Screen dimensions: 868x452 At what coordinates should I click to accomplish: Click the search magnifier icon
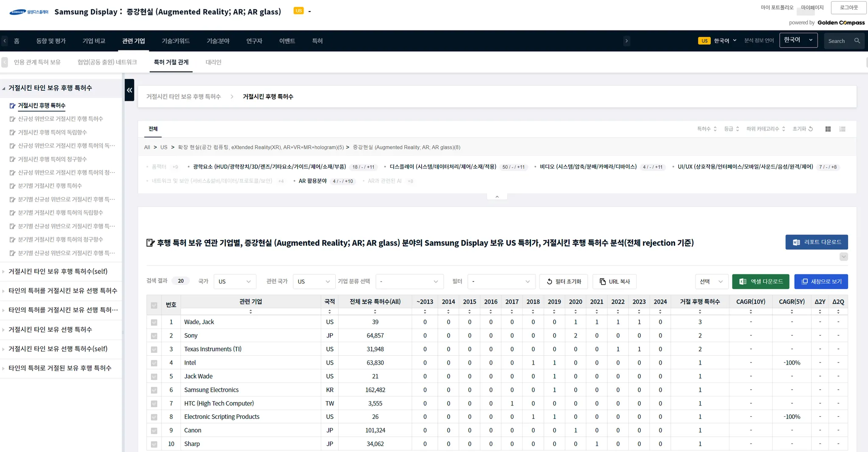click(857, 41)
